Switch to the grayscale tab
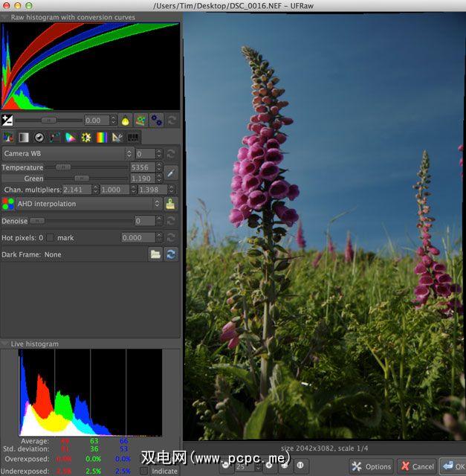466x476 pixels. point(24,138)
